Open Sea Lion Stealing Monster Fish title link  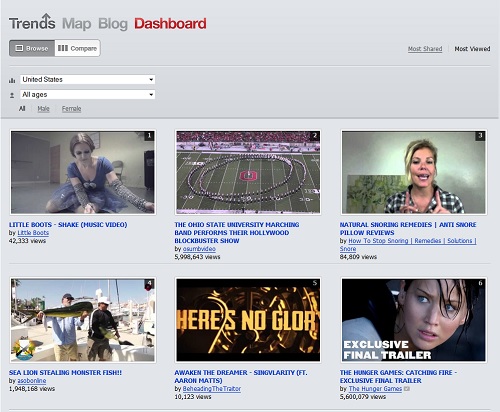[65, 372]
